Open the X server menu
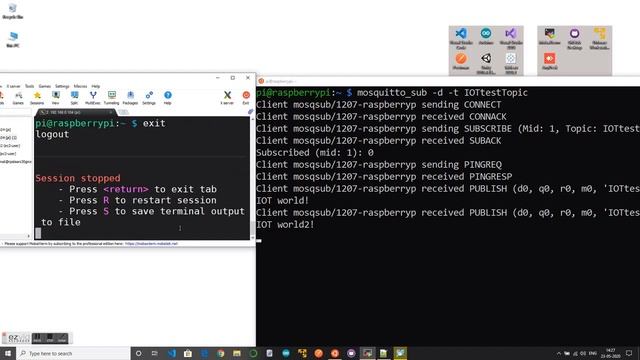Viewport: 640px width, 360px height. (13, 86)
